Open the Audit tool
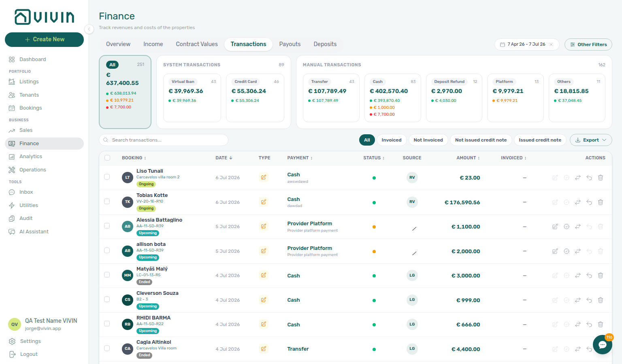 click(x=44, y=218)
